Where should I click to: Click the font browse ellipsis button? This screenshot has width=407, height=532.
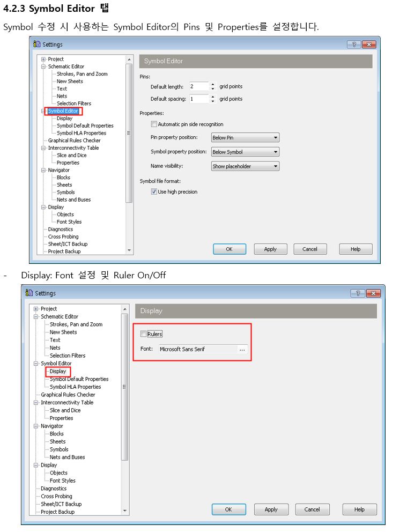point(242,349)
